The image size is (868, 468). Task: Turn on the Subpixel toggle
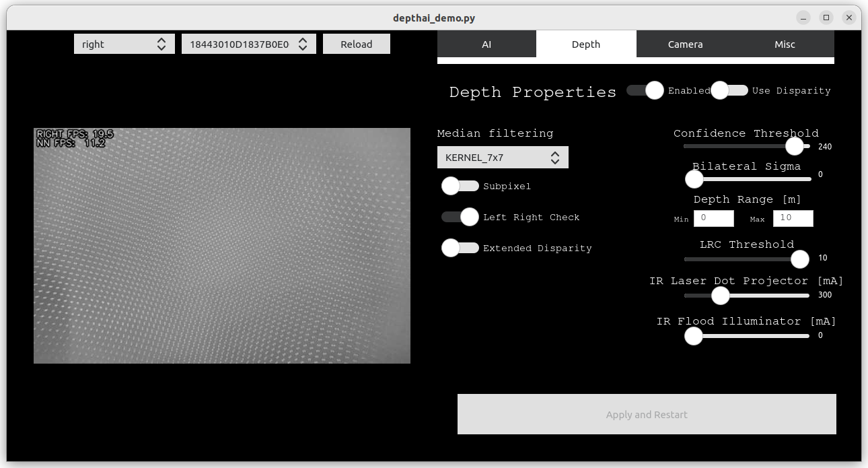coord(460,186)
